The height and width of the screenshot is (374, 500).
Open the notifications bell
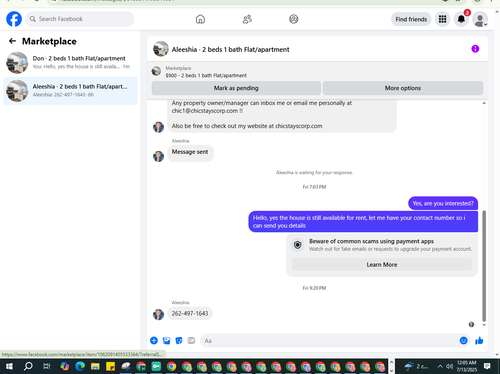(461, 19)
